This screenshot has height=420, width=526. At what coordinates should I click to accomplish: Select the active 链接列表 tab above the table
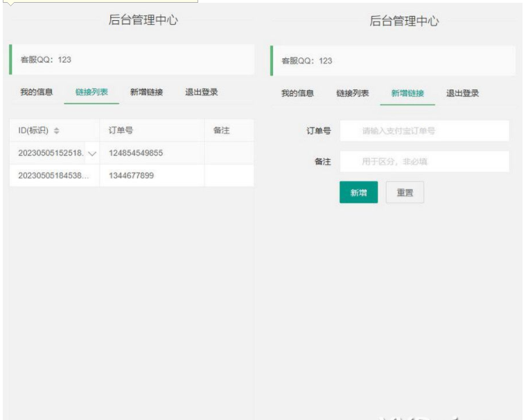click(91, 92)
